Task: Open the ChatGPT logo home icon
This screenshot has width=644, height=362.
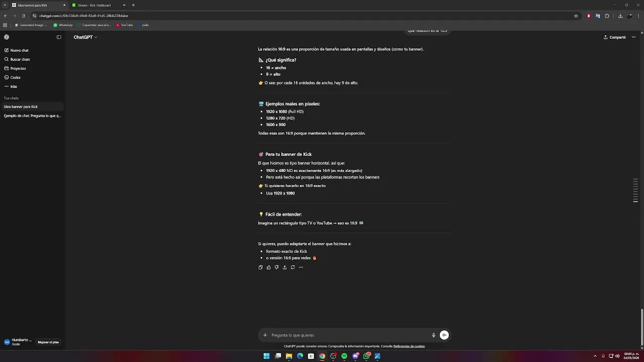Action: pyautogui.click(x=7, y=37)
